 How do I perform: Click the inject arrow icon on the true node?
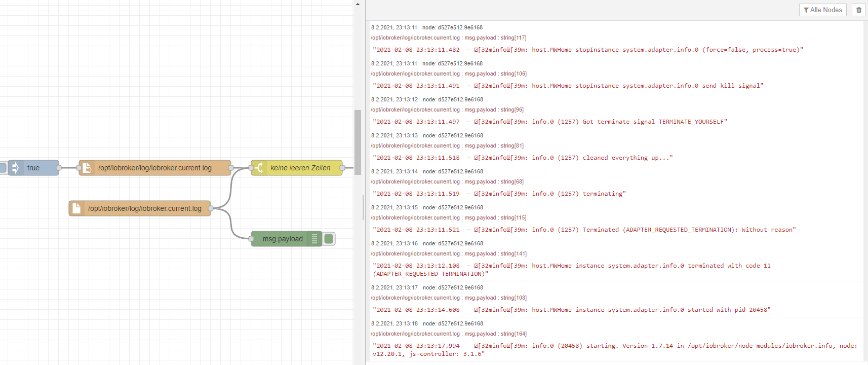coord(15,168)
